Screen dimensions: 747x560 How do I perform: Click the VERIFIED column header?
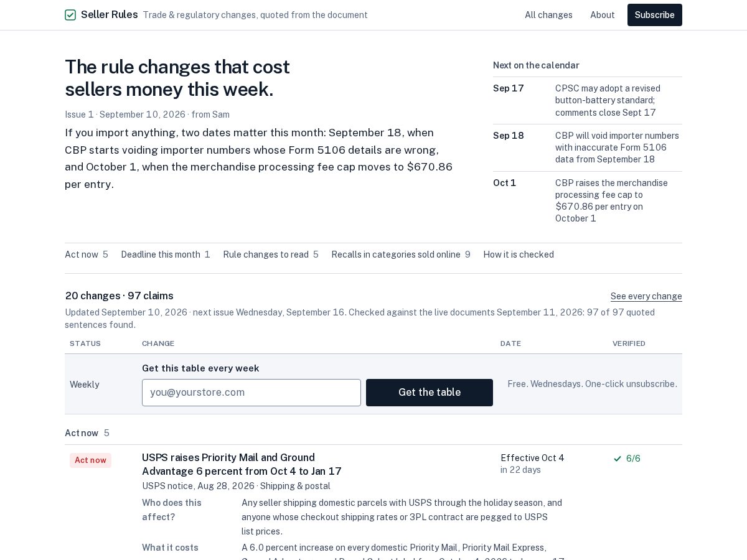coord(629,343)
